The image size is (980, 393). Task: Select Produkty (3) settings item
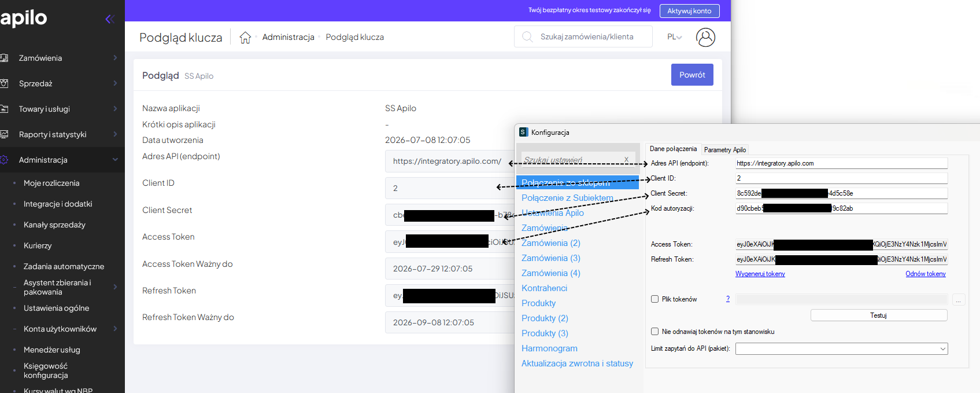pyautogui.click(x=545, y=333)
